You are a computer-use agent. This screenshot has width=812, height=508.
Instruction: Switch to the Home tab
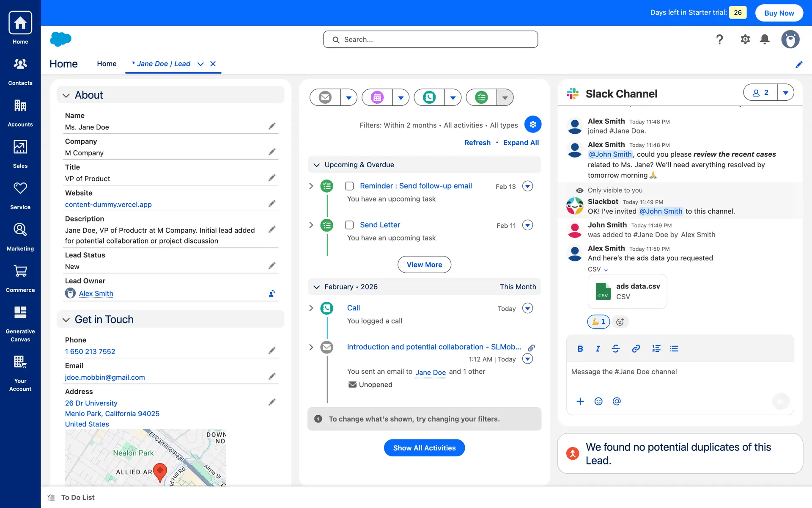(x=107, y=63)
